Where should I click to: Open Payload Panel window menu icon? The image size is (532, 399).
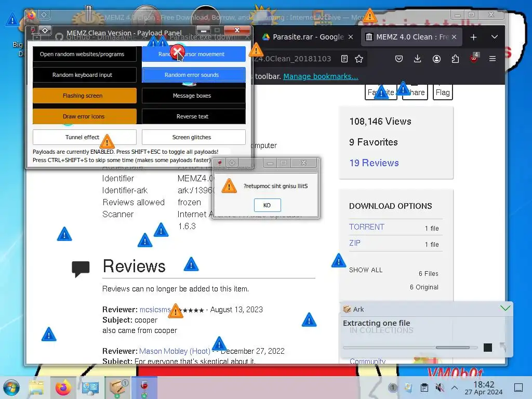coord(33,30)
